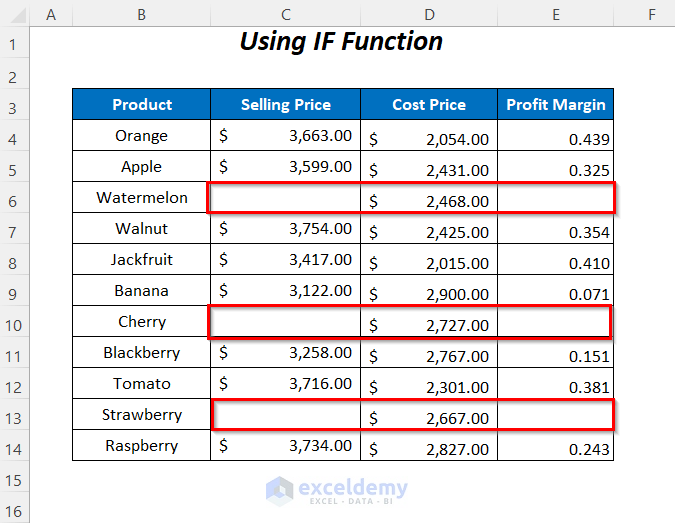Image resolution: width=675 pixels, height=523 pixels.
Task: Click the exceldemy watermark logo
Action: pyautogui.click(x=337, y=489)
